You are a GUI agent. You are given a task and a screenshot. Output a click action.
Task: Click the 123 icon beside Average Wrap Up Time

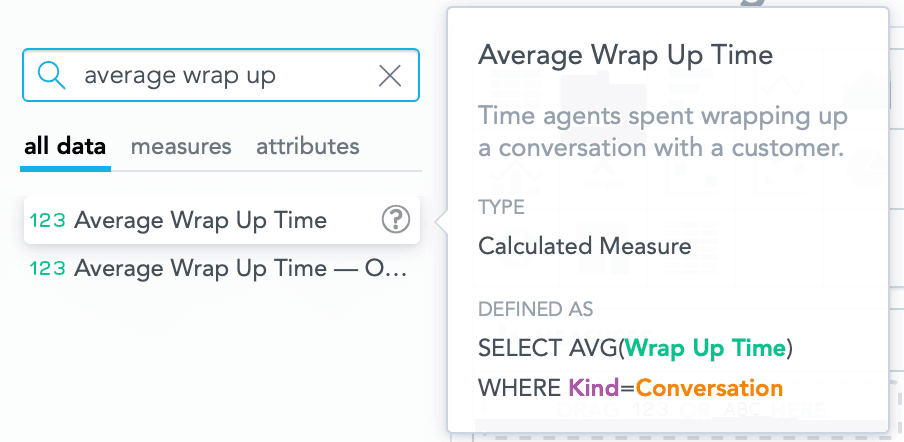tap(48, 220)
